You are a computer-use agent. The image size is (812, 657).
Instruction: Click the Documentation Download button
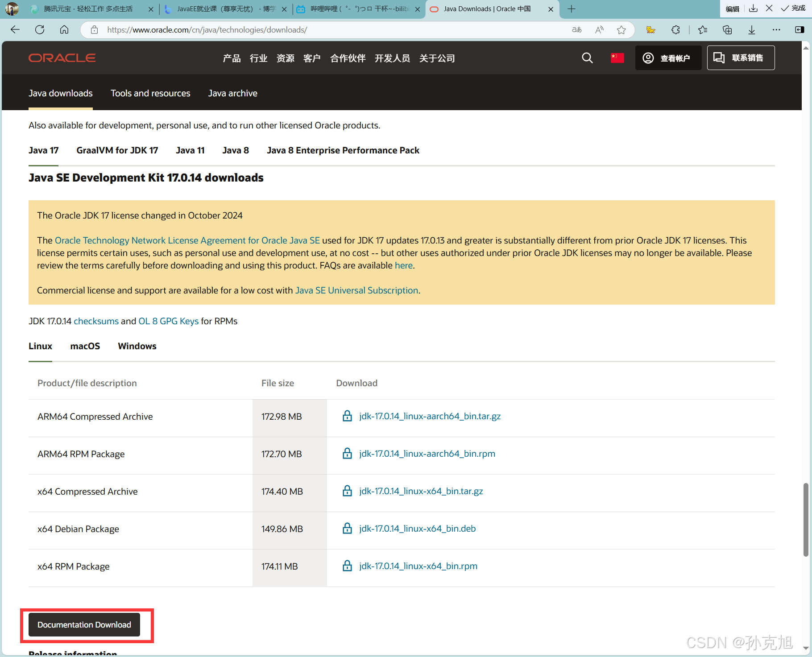pos(84,624)
